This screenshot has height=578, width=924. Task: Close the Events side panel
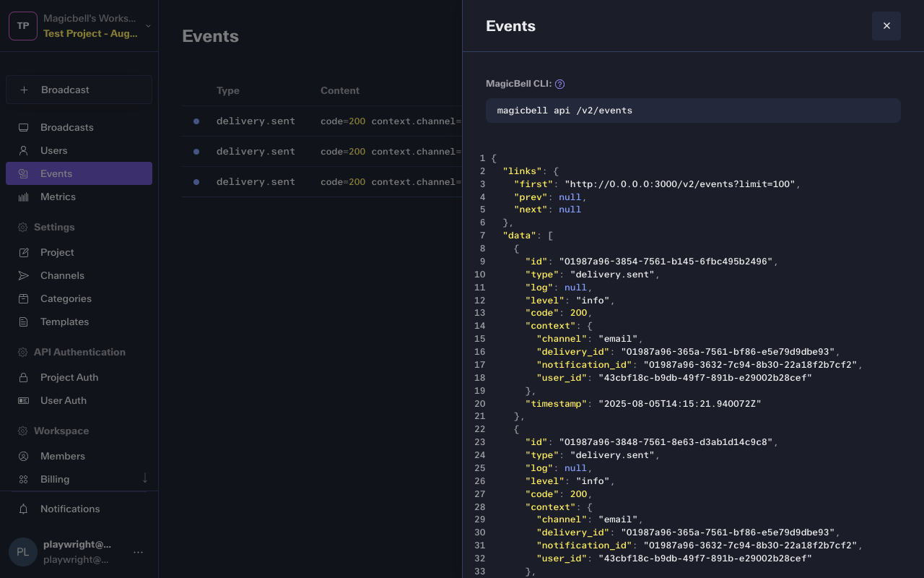886,26
